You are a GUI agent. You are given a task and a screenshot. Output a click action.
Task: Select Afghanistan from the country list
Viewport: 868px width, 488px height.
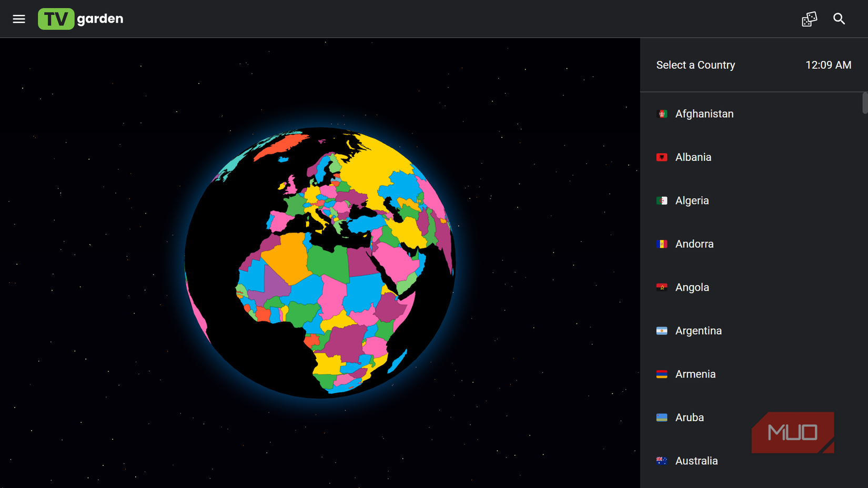click(x=704, y=114)
